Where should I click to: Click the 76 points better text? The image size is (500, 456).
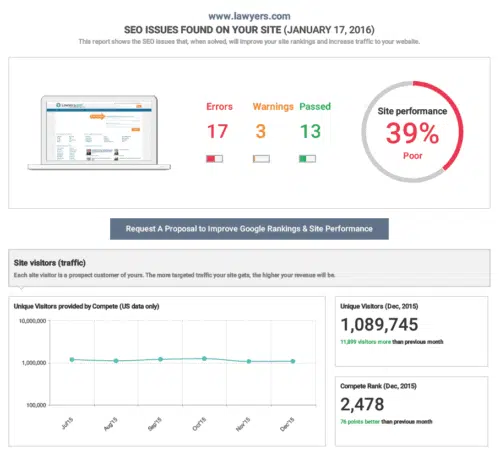360,422
